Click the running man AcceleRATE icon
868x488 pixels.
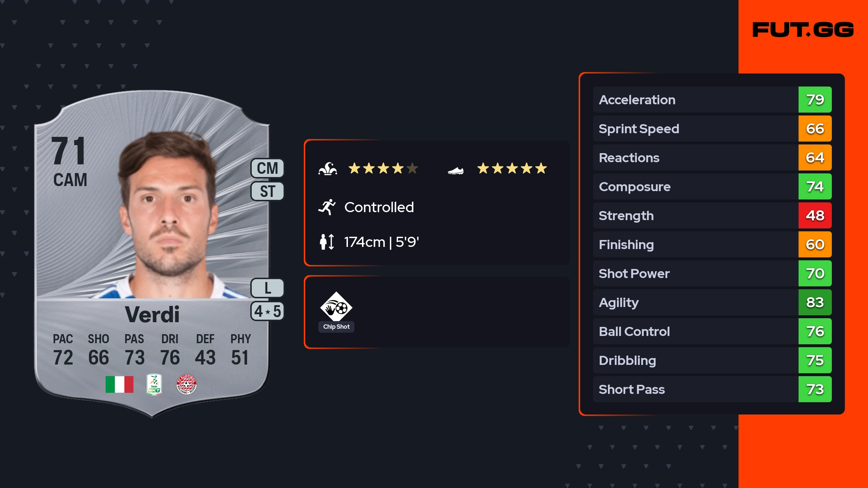327,207
